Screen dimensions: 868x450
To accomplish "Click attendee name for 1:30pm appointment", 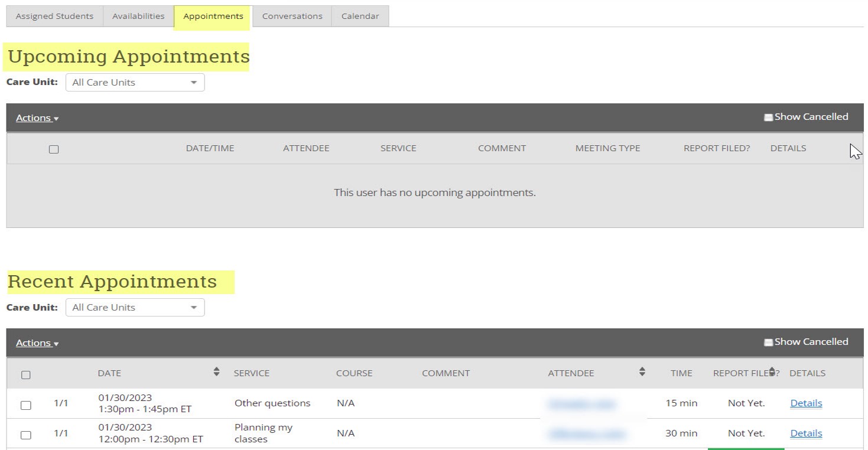I will click(x=582, y=404).
